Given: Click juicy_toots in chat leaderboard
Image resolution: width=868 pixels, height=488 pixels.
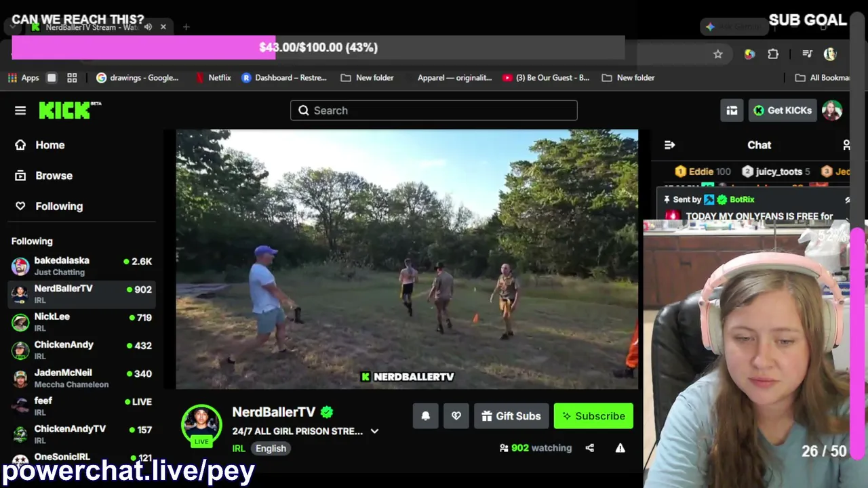Looking at the screenshot, I should [x=776, y=171].
